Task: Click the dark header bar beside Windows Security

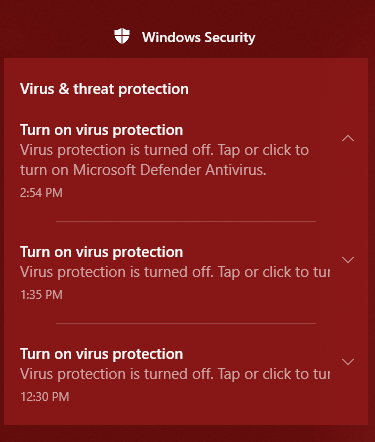Action: tap(317, 37)
